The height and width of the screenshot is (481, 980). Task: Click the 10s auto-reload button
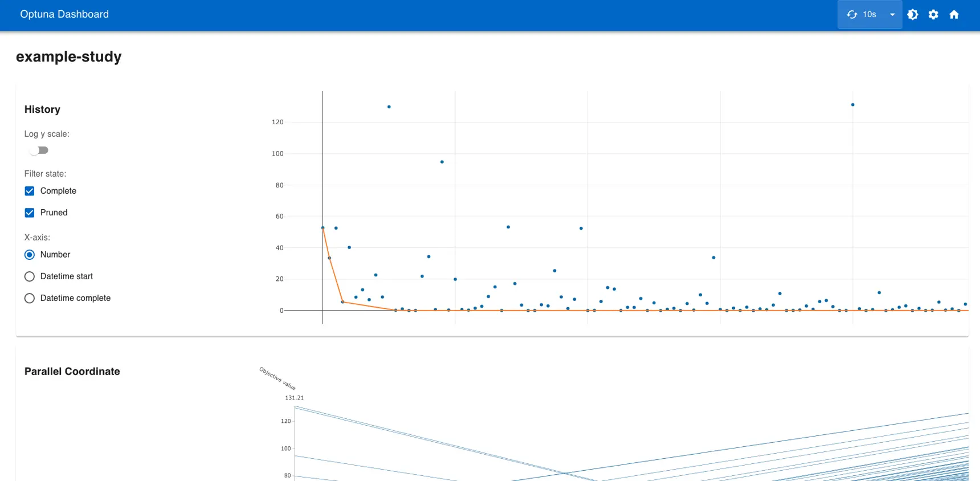[861, 15]
